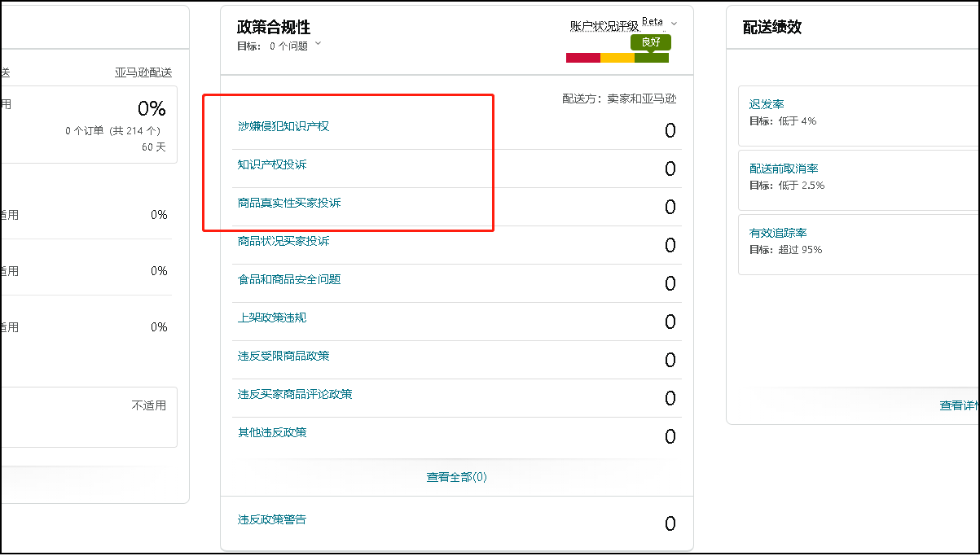Viewport: 980px width, 556px height.
Task: View 违反买家商品评论政策 issues
Action: pyautogui.click(x=294, y=394)
